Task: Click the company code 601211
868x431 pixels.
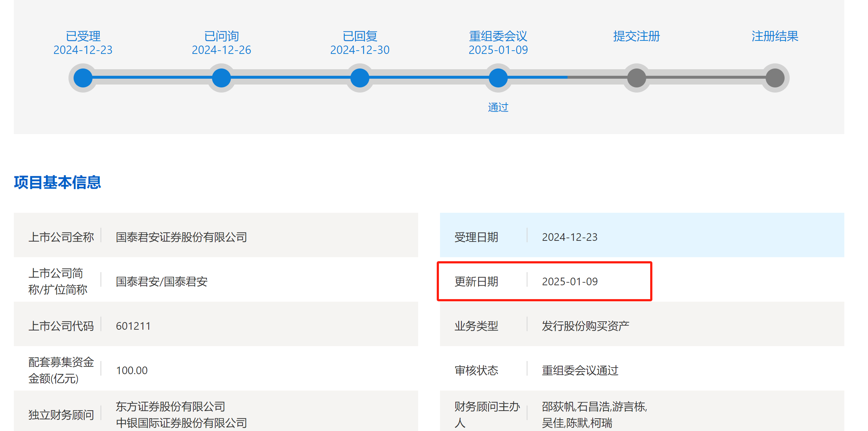Action: coord(133,326)
